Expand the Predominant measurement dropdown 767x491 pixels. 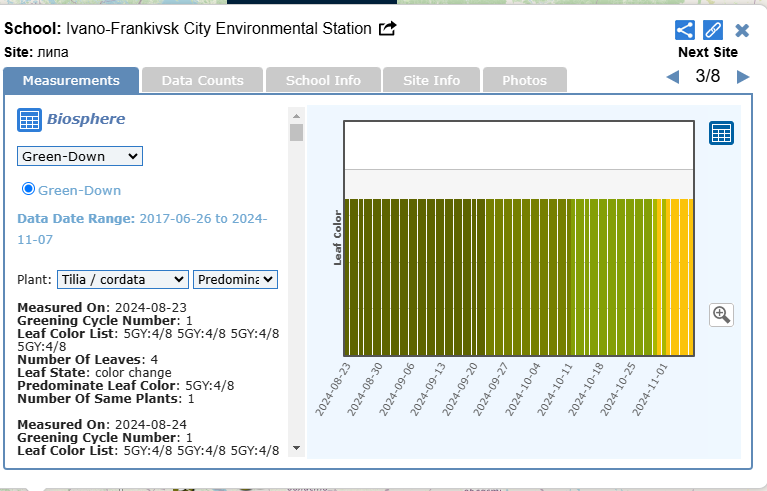235,280
